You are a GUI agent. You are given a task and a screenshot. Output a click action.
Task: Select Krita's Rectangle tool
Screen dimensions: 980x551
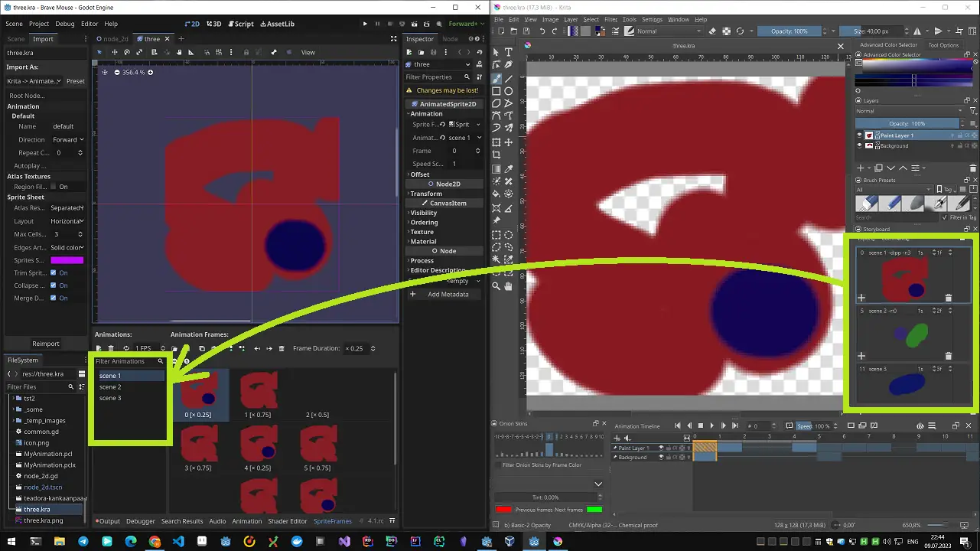pos(497,91)
